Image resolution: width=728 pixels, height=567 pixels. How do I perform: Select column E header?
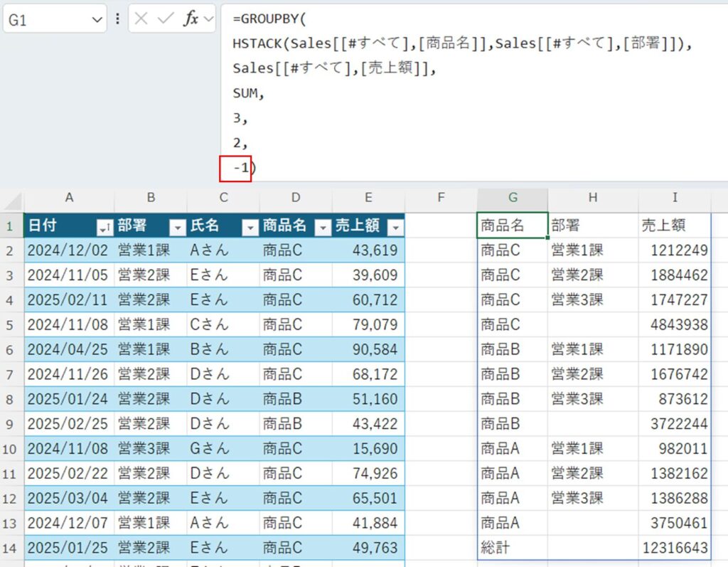(x=368, y=198)
